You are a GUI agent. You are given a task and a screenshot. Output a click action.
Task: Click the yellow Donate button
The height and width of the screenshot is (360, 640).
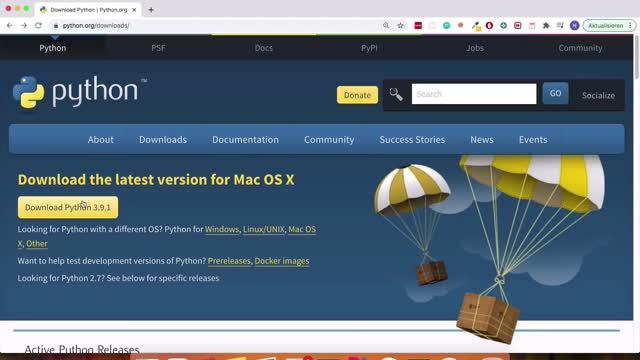pos(357,95)
